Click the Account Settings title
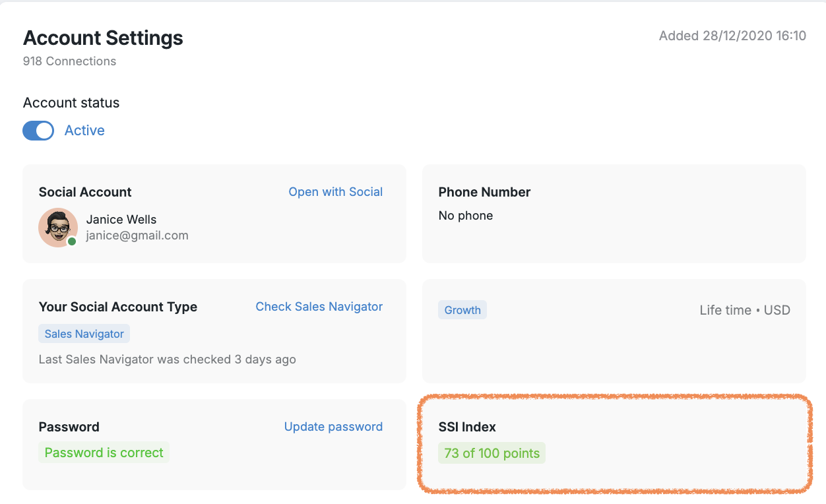Screen dimensions: 826x504 point(103,38)
